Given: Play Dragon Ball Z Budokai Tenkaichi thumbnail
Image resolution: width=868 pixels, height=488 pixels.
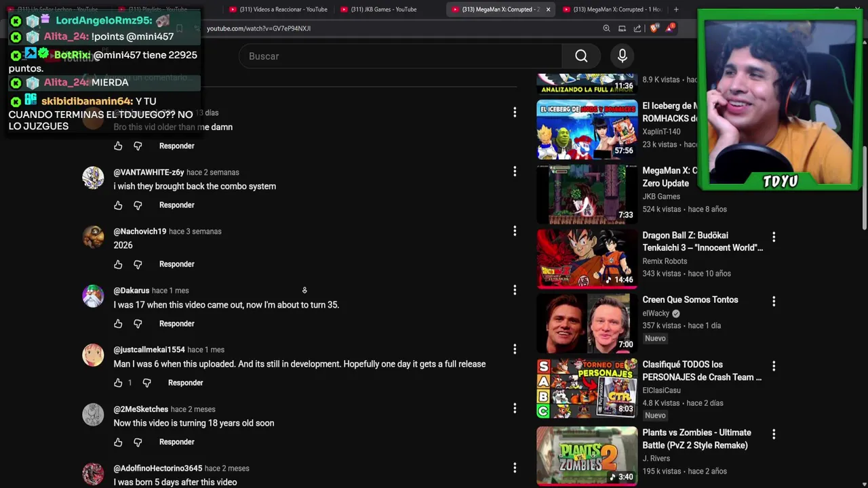Looking at the screenshot, I should tap(587, 259).
